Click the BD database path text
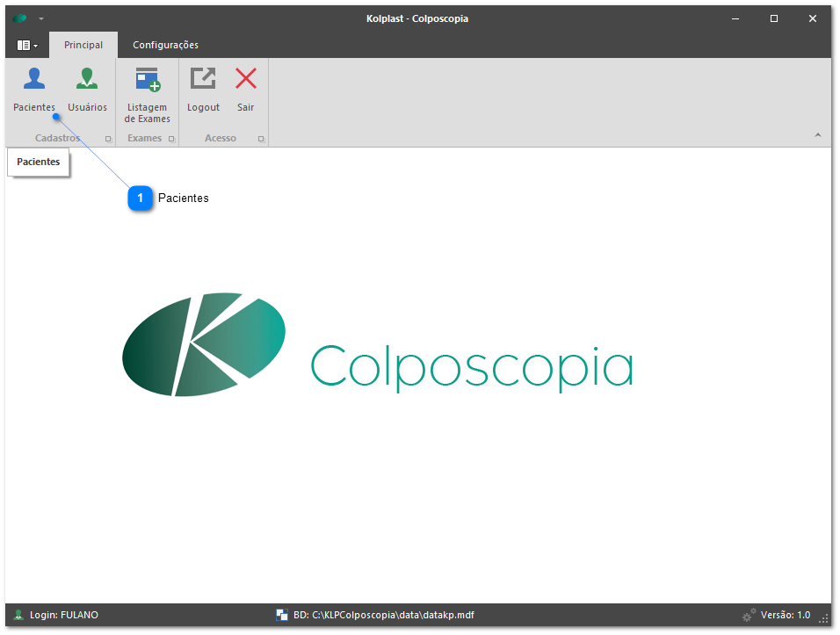Screen dimensions: 840x635 384,615
